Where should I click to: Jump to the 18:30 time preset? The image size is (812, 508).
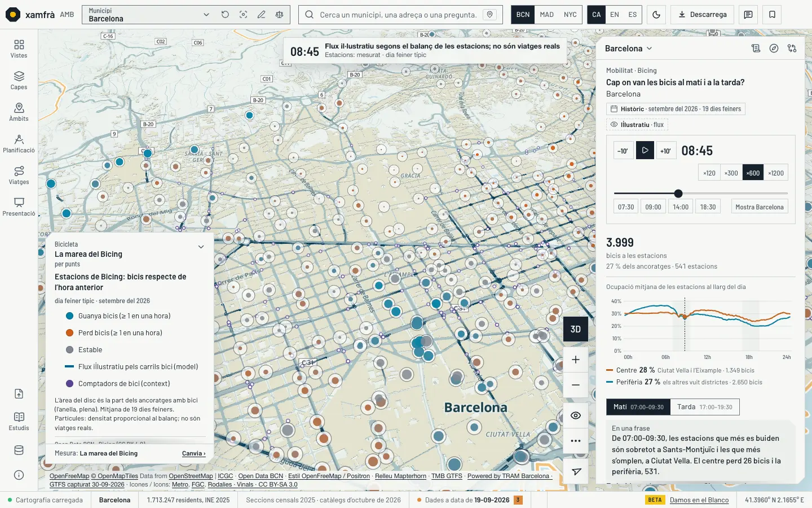click(x=708, y=207)
